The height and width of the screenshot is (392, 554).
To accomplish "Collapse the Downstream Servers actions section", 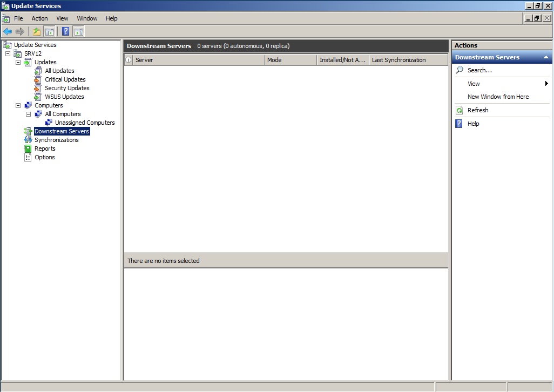I will (546, 57).
